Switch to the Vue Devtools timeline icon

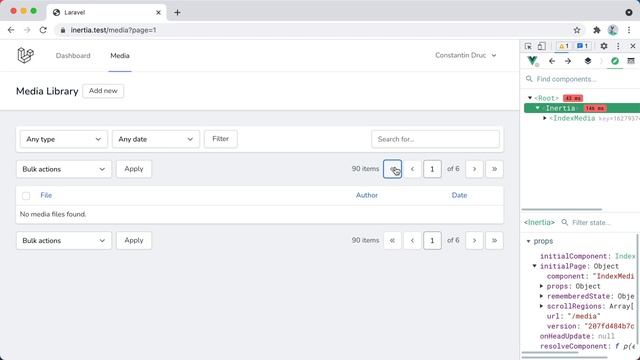point(631,61)
